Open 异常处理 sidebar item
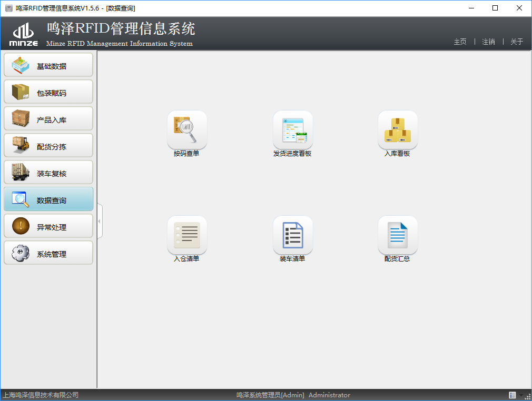 48,226
